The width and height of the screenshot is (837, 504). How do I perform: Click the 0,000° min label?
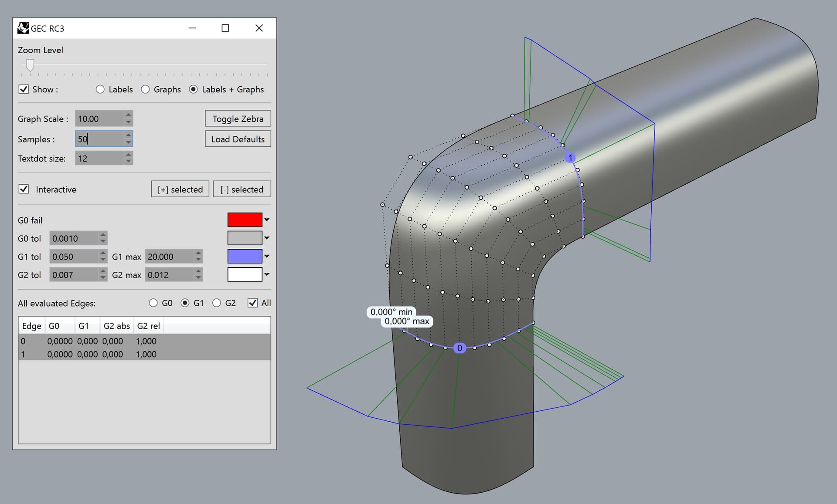(391, 312)
